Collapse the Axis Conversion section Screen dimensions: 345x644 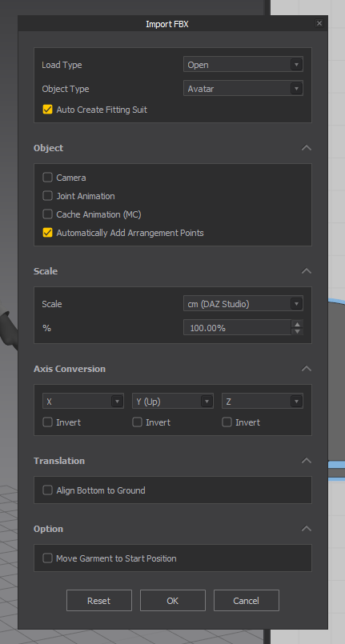point(307,369)
